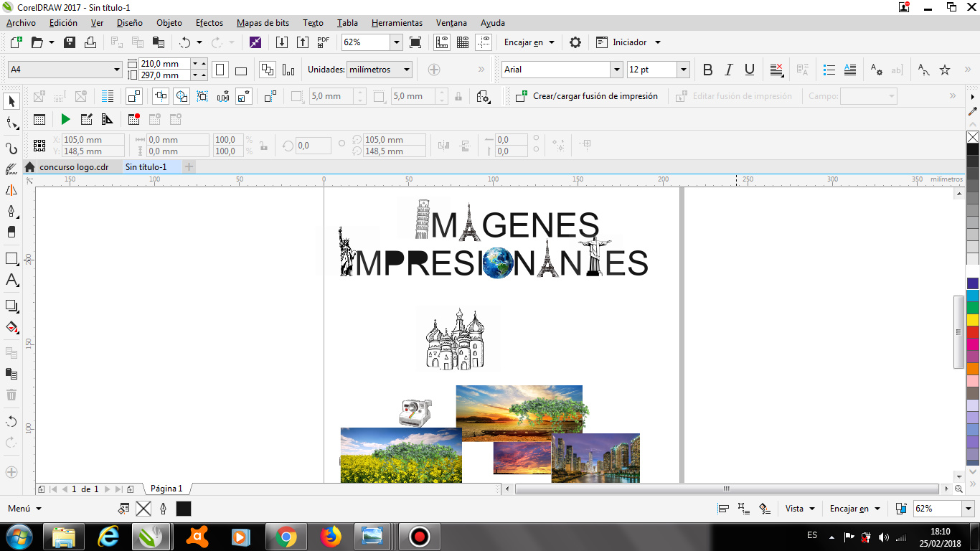Screen dimensions: 980x551
Task: Toggle bullet list formatting
Action: click(829, 70)
